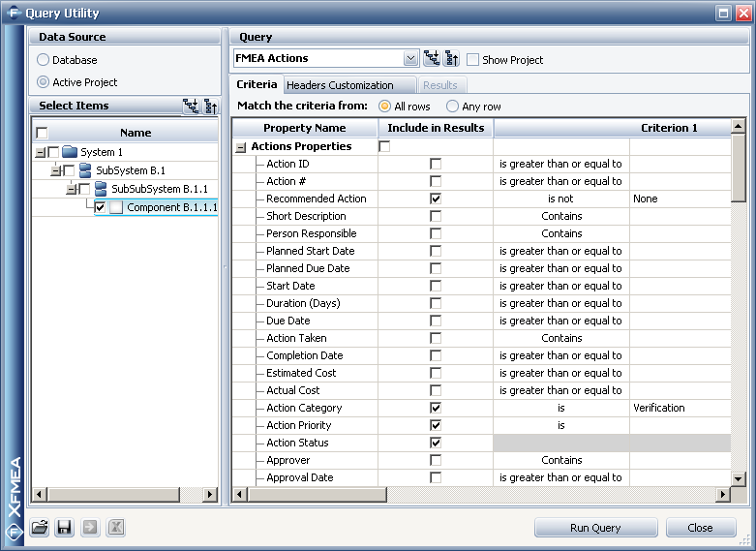
Task: Choose the Any row match option
Action: point(452,107)
